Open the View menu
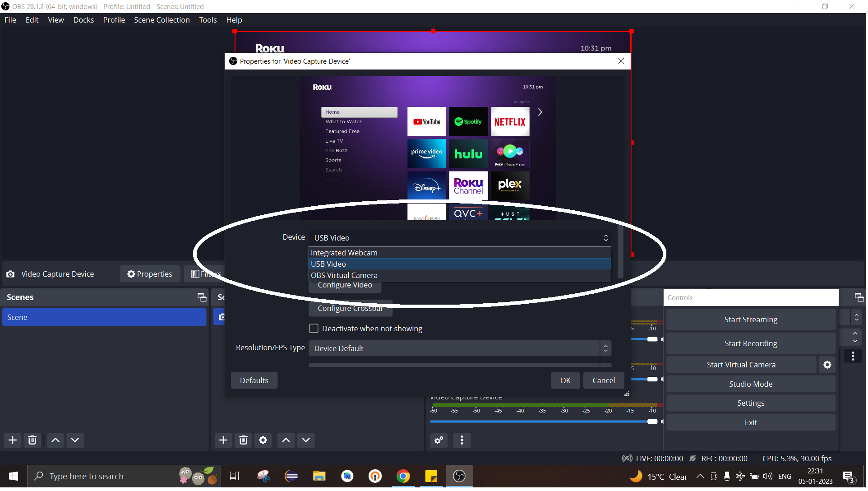868x491 pixels. tap(56, 20)
